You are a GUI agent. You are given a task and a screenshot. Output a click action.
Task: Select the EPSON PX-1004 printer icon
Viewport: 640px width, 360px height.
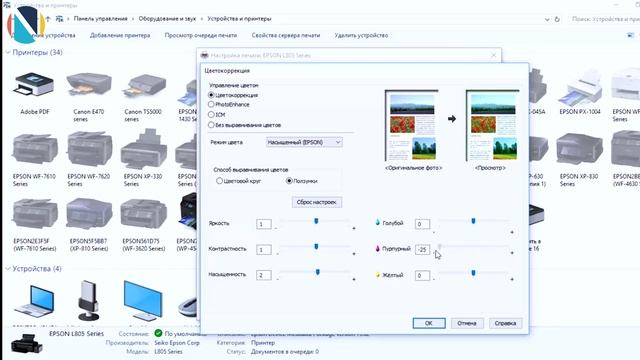pos(580,87)
